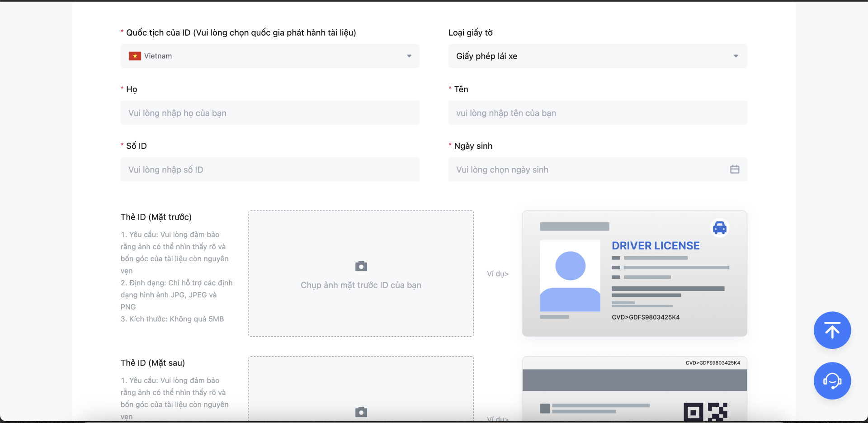The height and width of the screenshot is (423, 868).
Task: Click the Ngày sinh label
Action: click(x=473, y=146)
